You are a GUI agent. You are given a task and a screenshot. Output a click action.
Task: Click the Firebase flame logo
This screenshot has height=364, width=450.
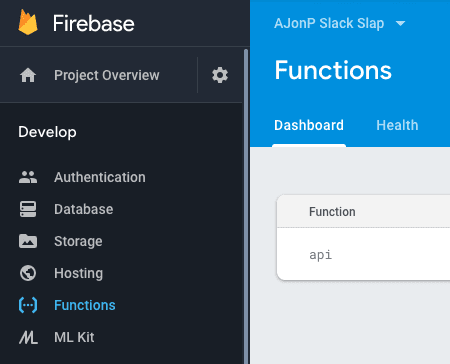[28, 22]
